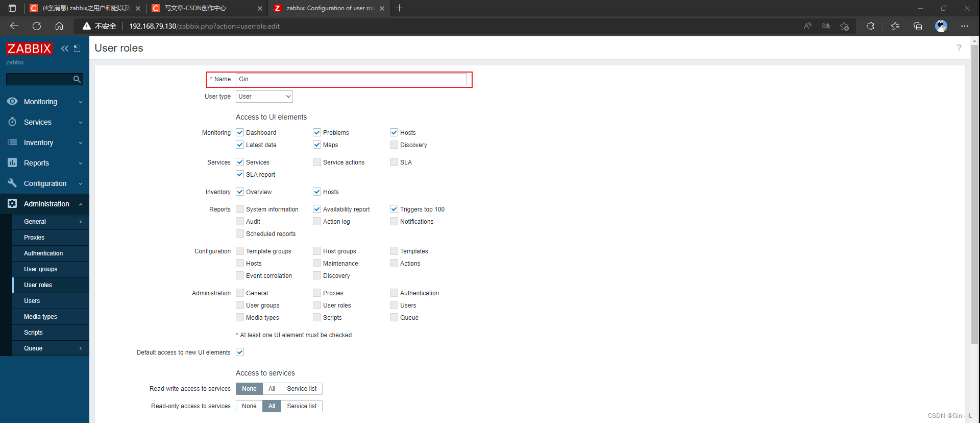
Task: Expand the Inventory menu chevron
Action: 81,143
